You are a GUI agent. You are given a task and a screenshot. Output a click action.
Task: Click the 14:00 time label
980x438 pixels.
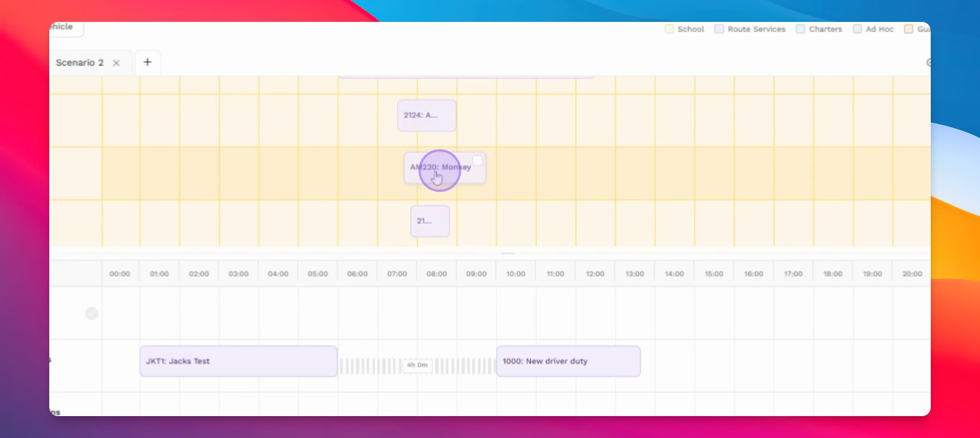click(674, 274)
